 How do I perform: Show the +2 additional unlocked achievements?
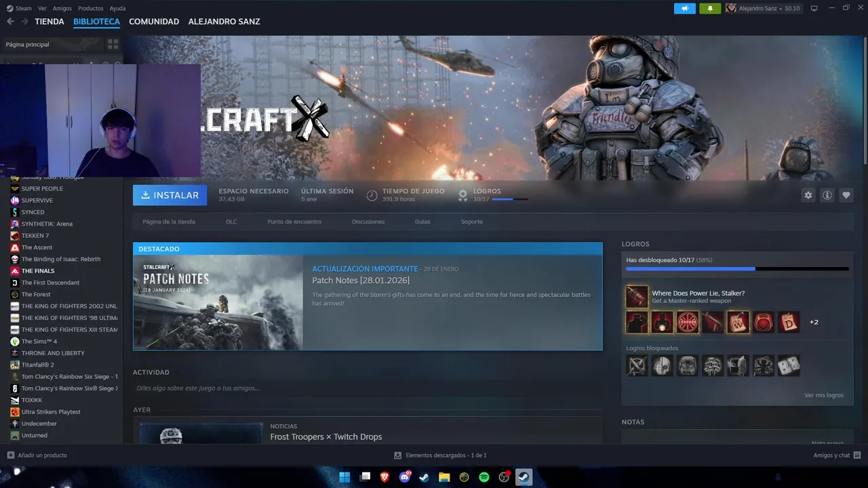pyautogui.click(x=814, y=322)
